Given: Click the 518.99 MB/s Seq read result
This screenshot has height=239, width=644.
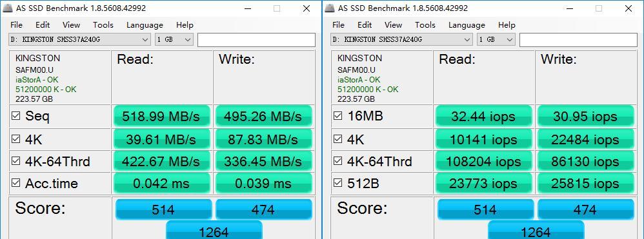Looking at the screenshot, I should pos(162,116).
